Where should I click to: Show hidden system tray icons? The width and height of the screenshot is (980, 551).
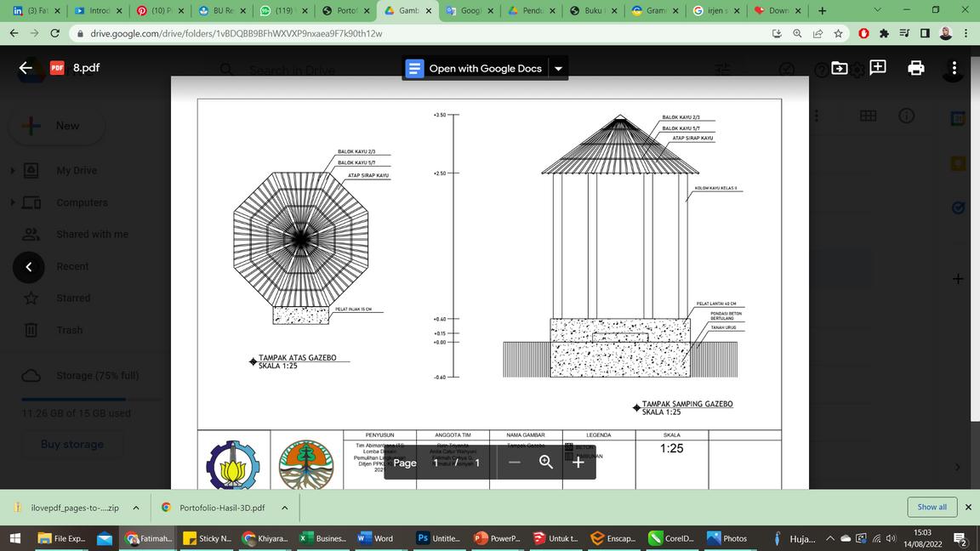click(x=830, y=538)
